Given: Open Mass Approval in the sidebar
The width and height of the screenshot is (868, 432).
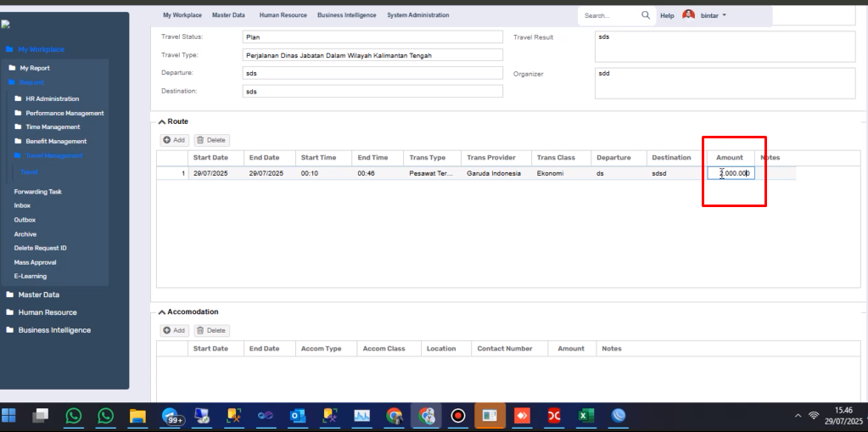Looking at the screenshot, I should pos(35,262).
